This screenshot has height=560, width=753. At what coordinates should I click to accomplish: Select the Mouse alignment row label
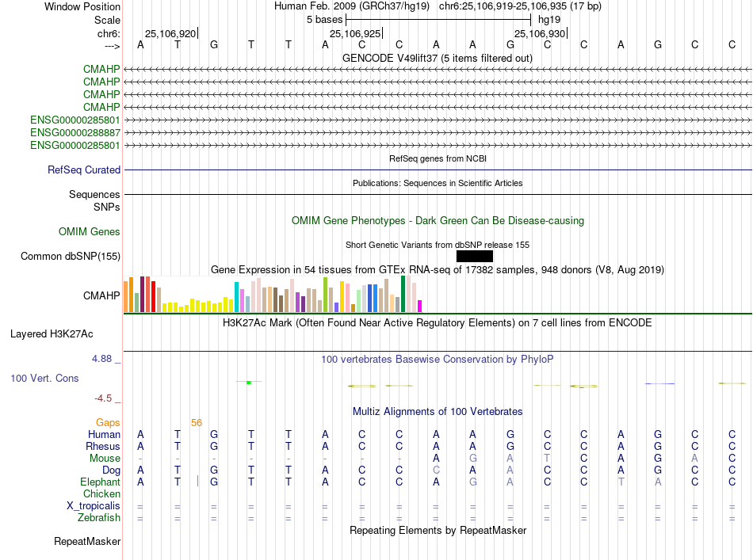(x=105, y=459)
